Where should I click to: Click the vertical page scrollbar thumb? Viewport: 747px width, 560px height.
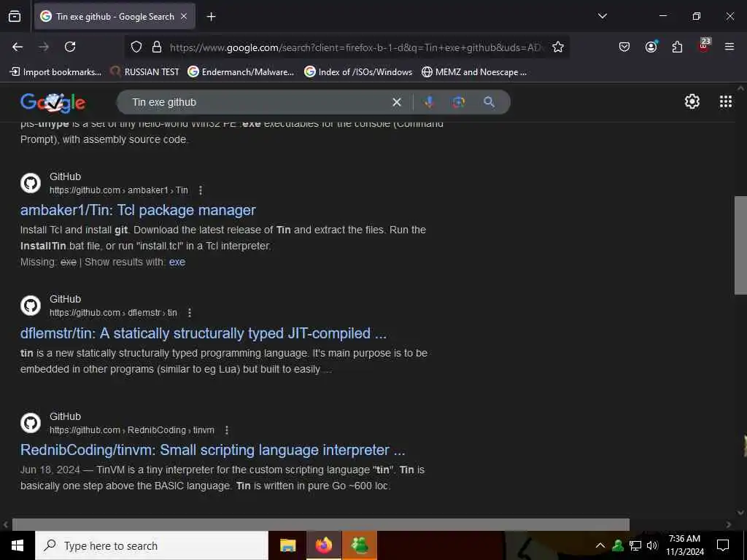(741, 245)
